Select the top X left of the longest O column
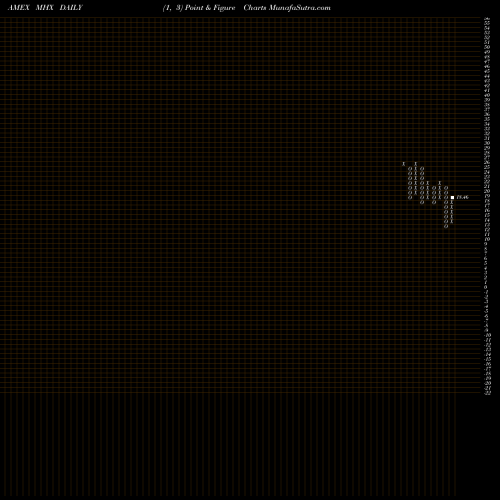 point(440,183)
